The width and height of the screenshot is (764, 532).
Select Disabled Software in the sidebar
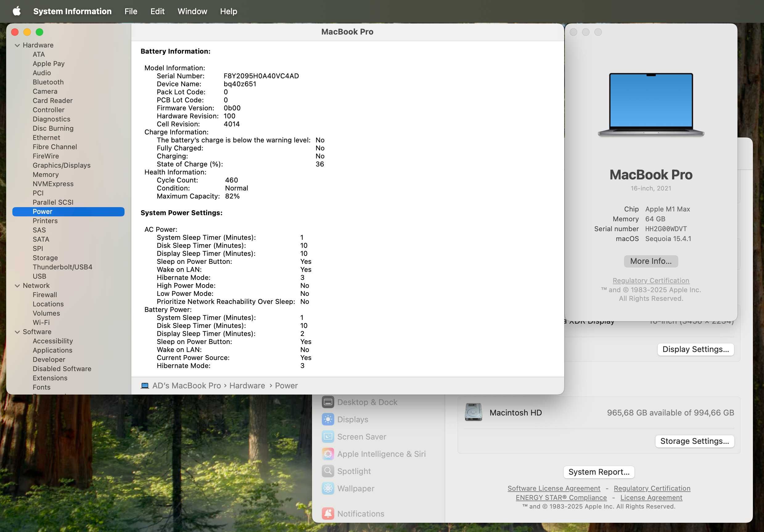(62, 369)
